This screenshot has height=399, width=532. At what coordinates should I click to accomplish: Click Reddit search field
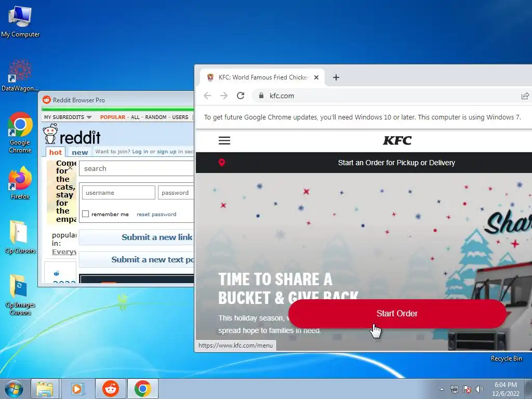137,168
